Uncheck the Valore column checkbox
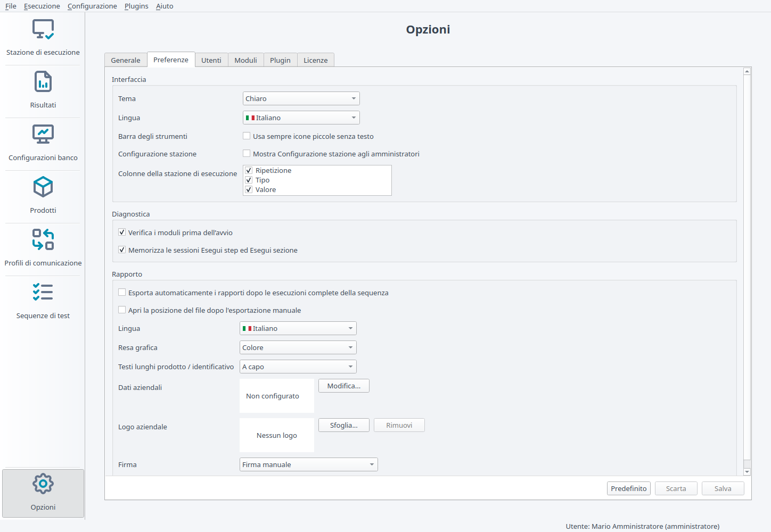 (x=249, y=189)
